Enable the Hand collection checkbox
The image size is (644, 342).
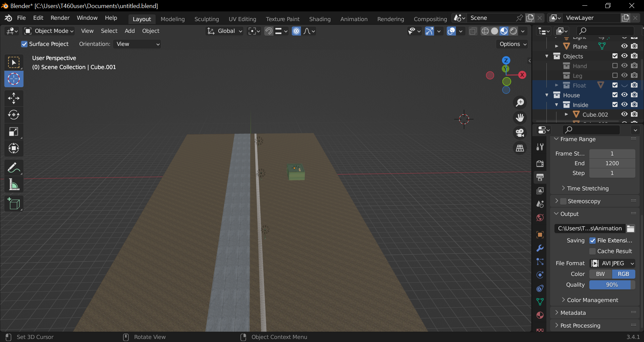pyautogui.click(x=615, y=66)
